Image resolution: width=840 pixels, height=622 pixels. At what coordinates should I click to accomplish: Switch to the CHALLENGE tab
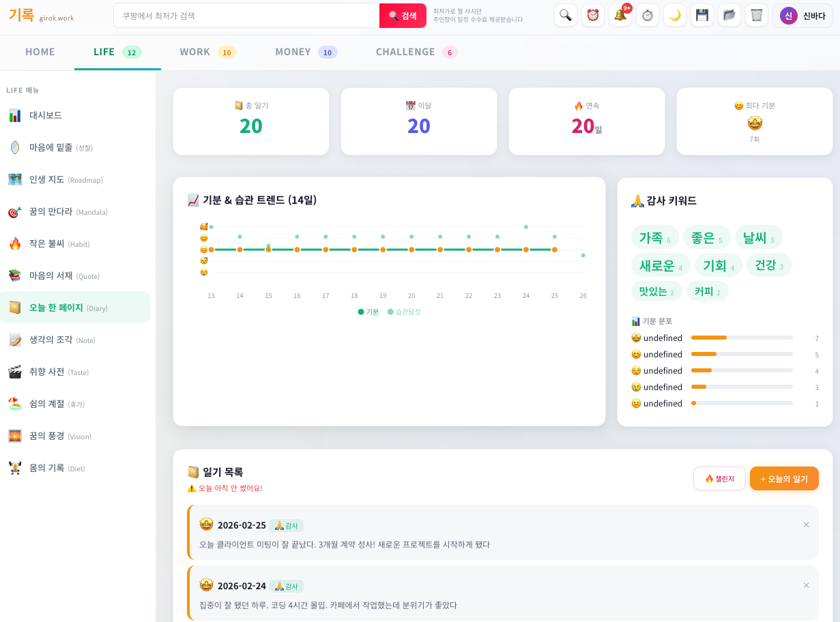[x=405, y=51]
